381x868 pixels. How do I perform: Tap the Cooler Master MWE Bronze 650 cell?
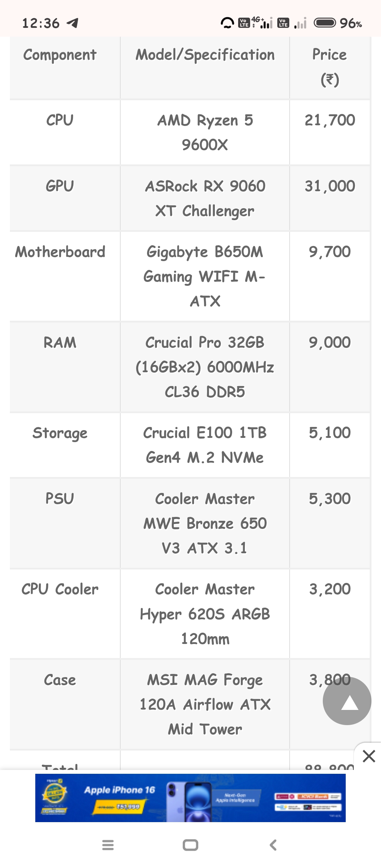[x=205, y=523]
